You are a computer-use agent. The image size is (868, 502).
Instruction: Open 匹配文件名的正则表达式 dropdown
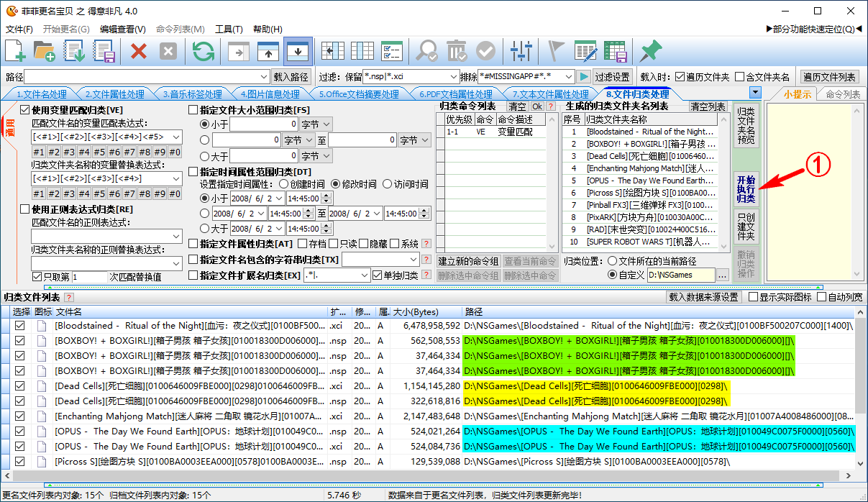click(177, 236)
